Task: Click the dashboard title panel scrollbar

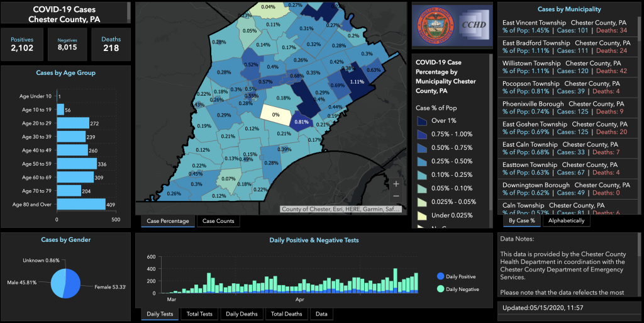Action: 128,13
